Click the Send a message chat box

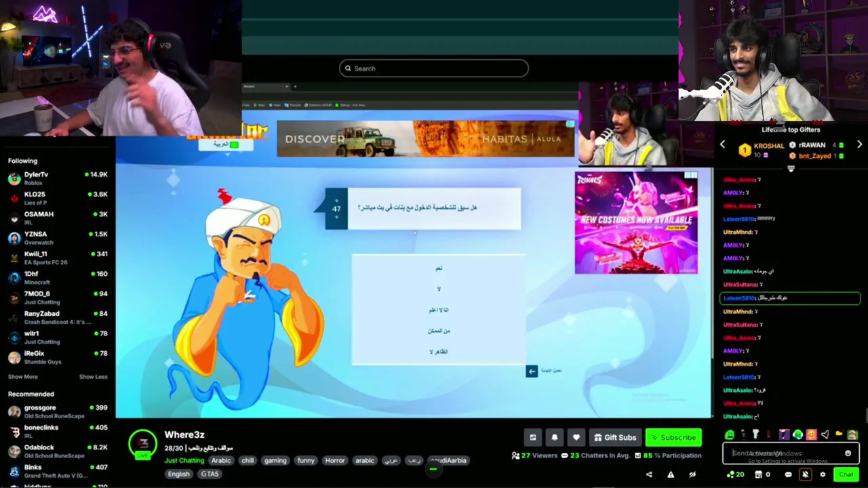point(791,453)
